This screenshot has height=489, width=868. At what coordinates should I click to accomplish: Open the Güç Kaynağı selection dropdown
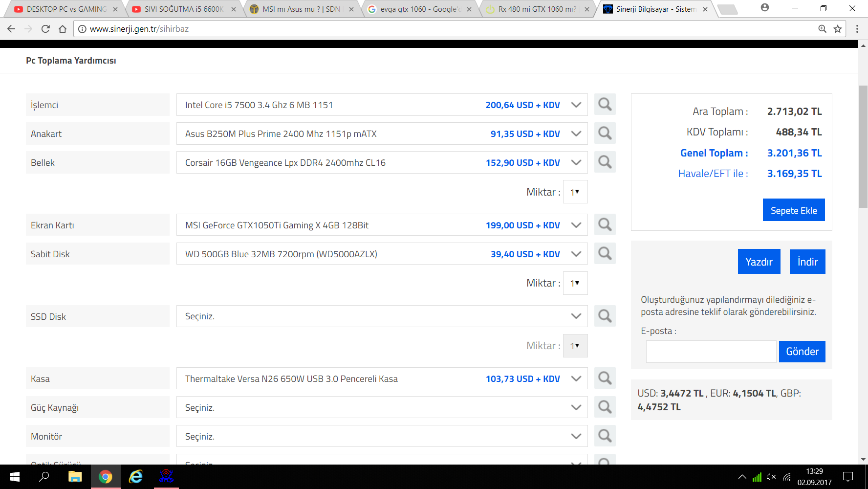coord(382,407)
